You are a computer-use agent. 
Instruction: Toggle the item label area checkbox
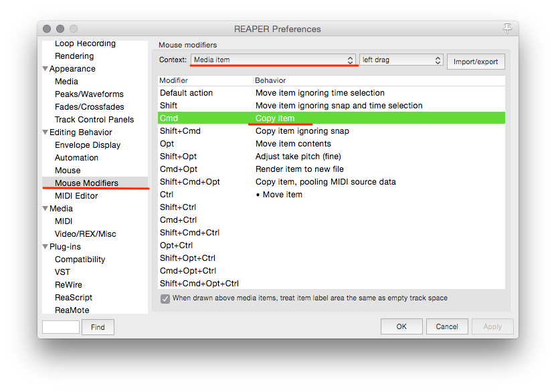coord(165,298)
